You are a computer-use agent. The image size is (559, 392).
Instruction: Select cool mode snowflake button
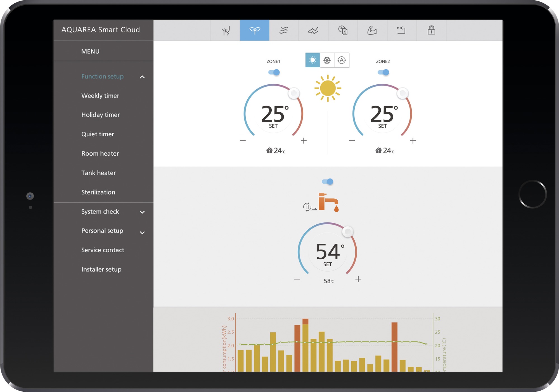tap(327, 60)
